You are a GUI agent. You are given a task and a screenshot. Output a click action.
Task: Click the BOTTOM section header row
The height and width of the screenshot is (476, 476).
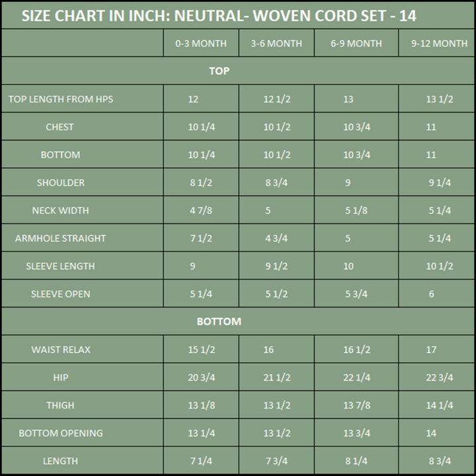click(x=238, y=321)
